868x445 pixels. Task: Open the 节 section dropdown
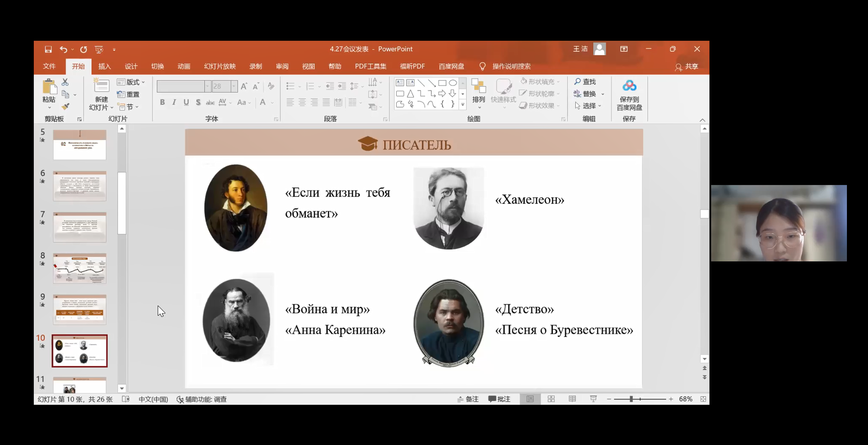(128, 107)
